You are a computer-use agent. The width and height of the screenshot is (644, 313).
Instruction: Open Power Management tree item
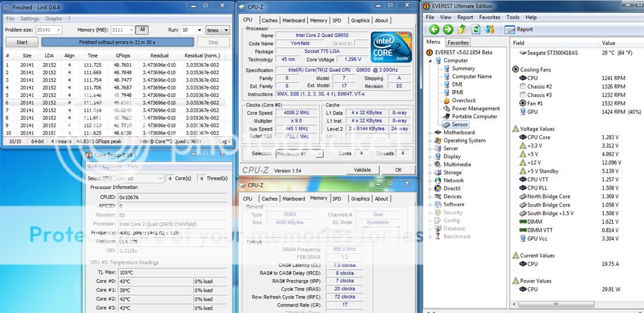point(475,108)
